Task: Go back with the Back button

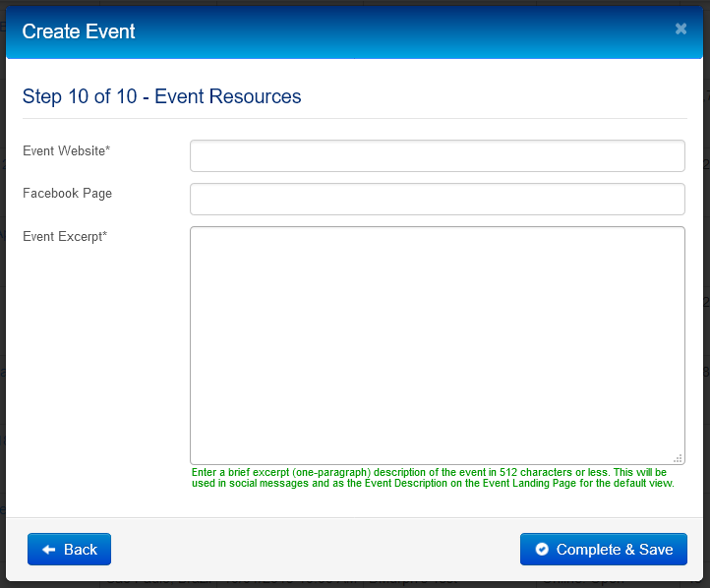Action: pos(69,549)
